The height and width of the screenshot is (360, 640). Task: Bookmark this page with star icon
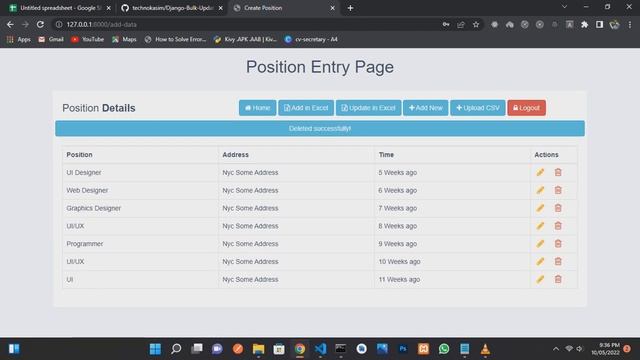tap(476, 24)
